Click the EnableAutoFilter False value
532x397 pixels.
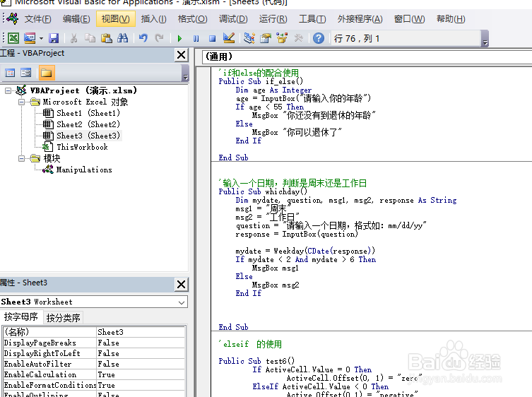(x=141, y=364)
